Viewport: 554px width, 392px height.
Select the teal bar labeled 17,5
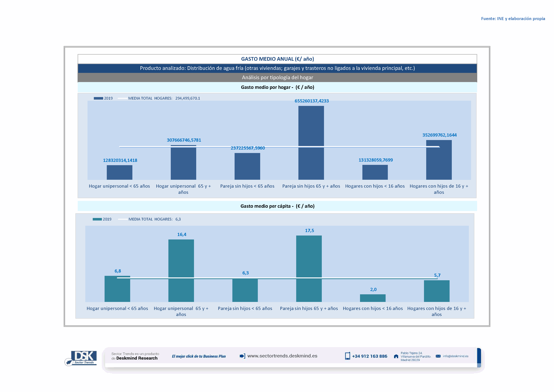click(309, 268)
